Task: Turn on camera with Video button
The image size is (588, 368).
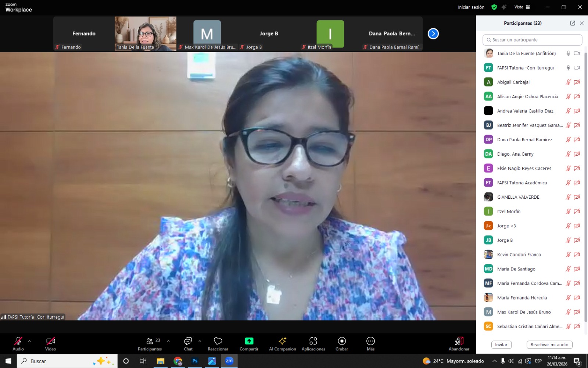Action: 50,343
